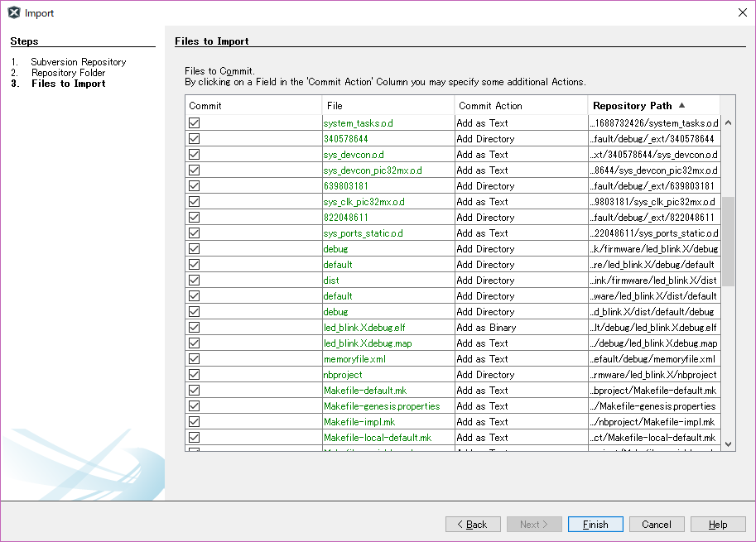
Task: Cancel the import wizard
Action: (657, 525)
